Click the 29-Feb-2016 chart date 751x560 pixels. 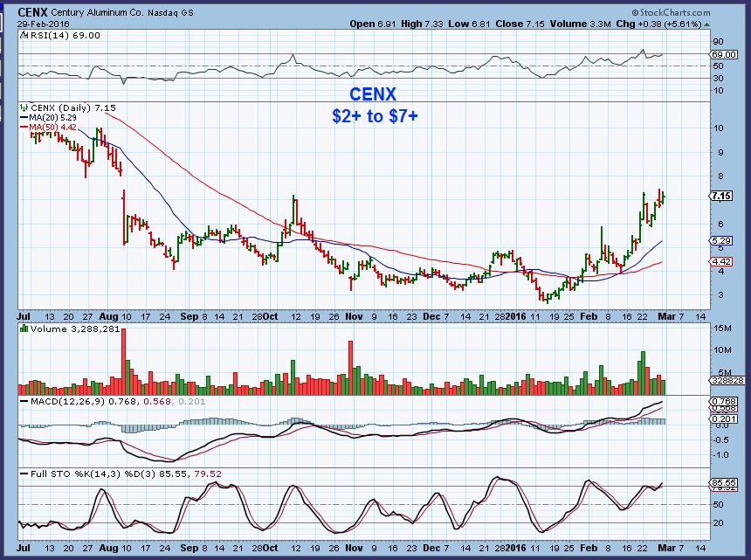tap(44, 24)
